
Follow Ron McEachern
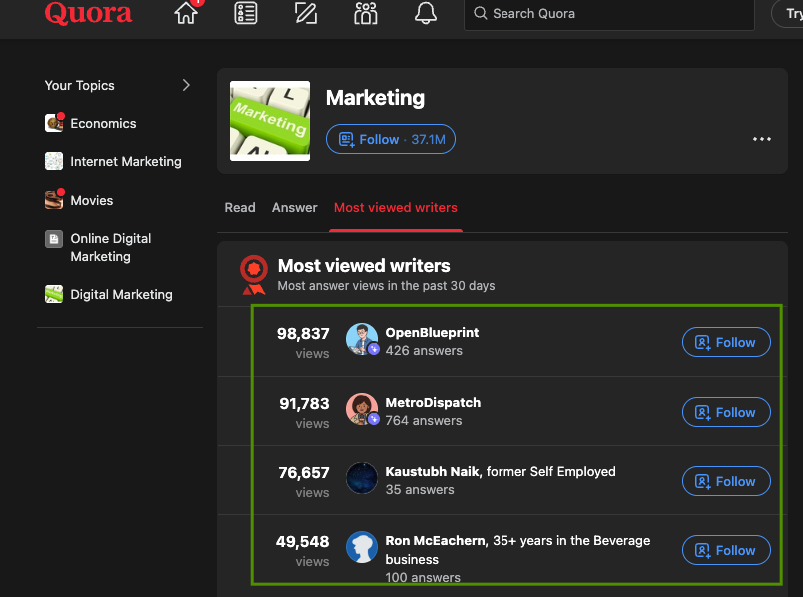[x=726, y=550]
